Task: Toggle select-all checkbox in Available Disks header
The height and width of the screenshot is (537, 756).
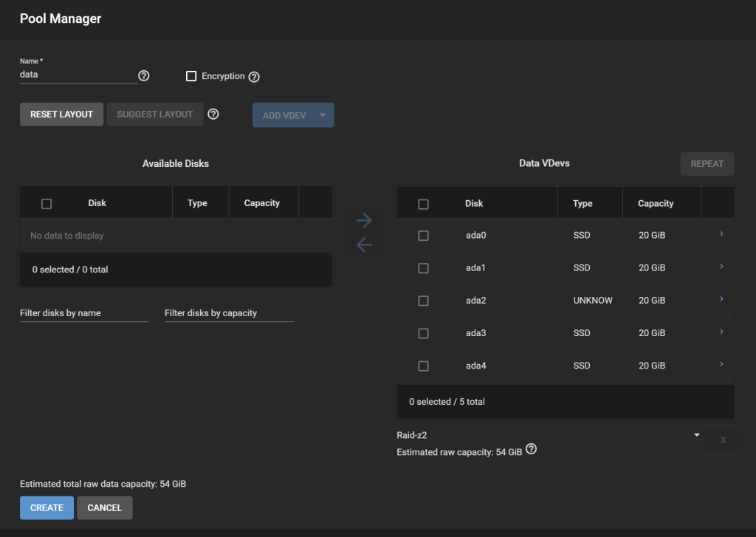Action: 47,204
